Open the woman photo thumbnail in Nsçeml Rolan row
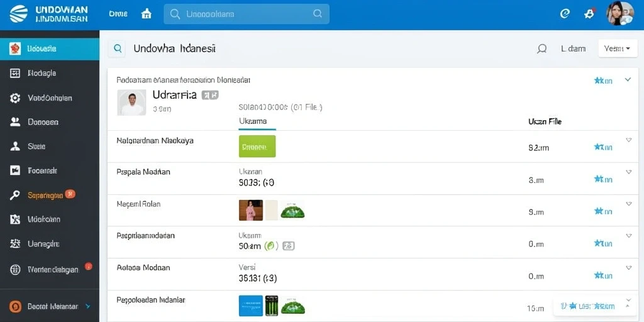644x322 pixels. 250,210
